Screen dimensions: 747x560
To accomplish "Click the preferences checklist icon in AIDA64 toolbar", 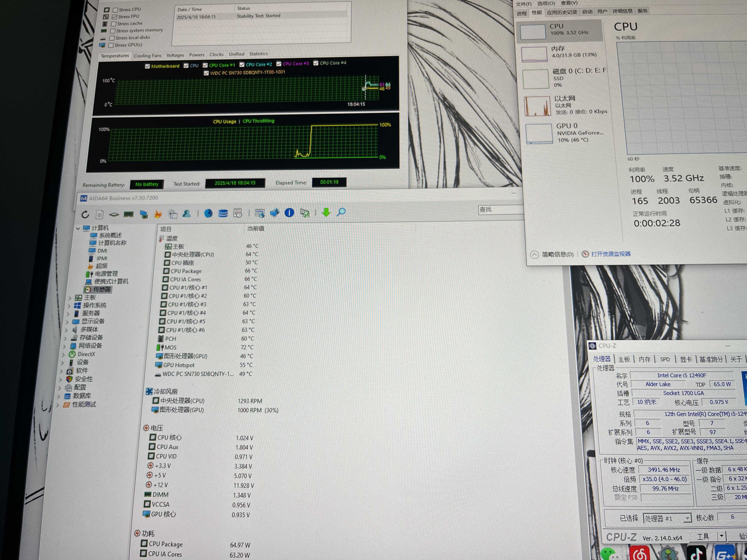I will [172, 214].
